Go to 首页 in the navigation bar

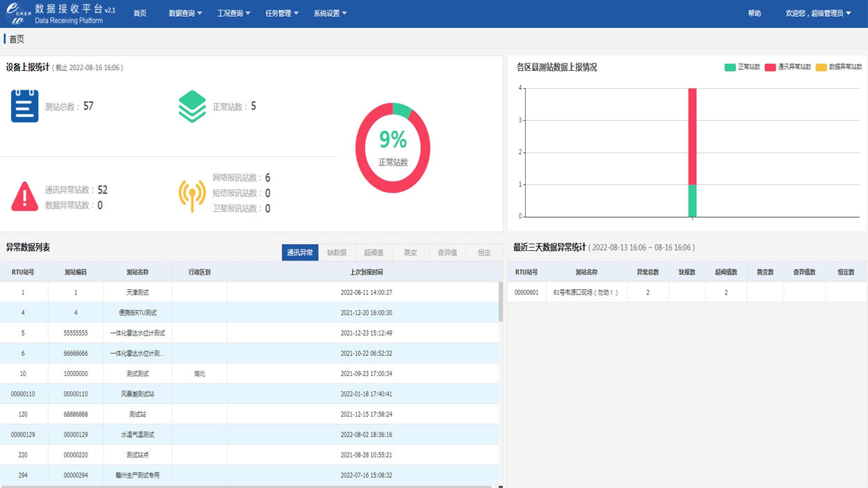pyautogui.click(x=140, y=13)
